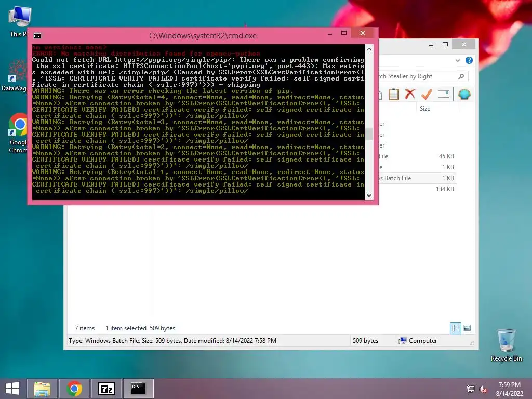Click the red X Delete icon in Explorer
The height and width of the screenshot is (399, 532).
coord(410,94)
